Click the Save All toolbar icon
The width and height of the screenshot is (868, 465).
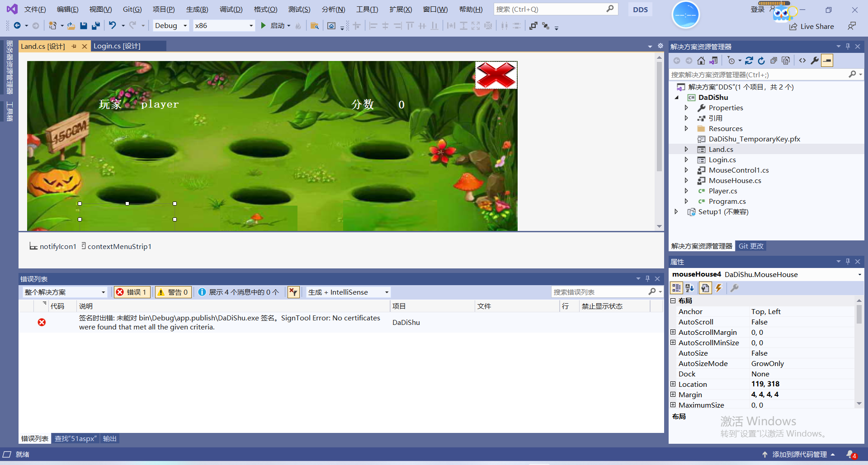pyautogui.click(x=95, y=26)
